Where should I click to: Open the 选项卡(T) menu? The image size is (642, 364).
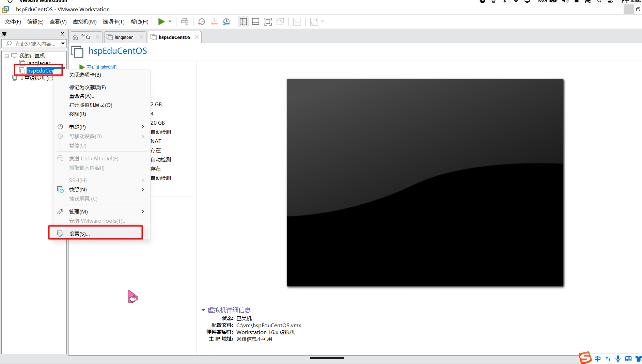click(x=113, y=22)
